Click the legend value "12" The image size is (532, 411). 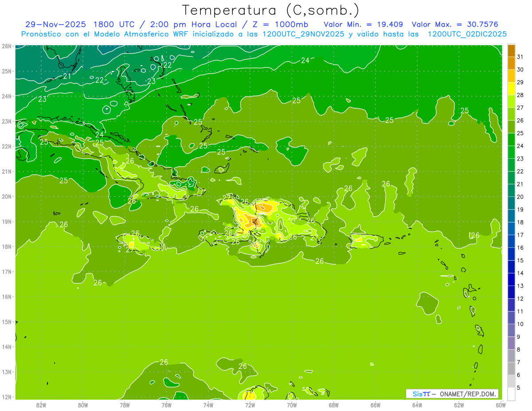pyautogui.click(x=520, y=298)
